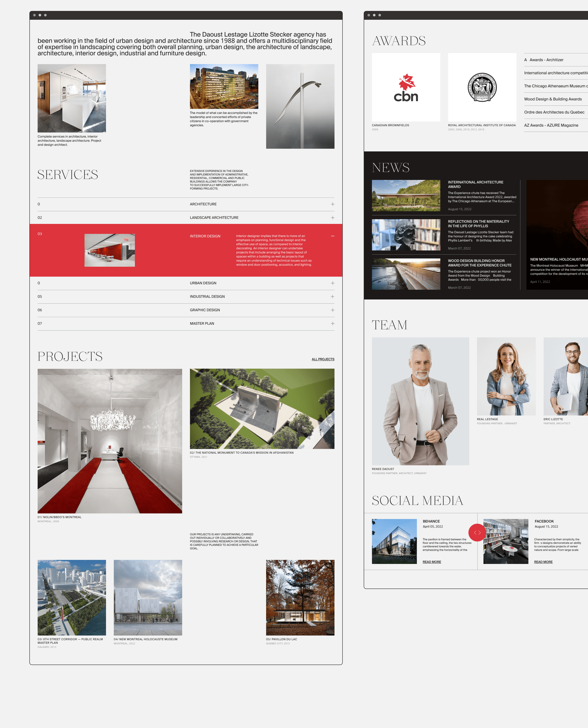Viewport: 588px width, 728px height.
Task: Expand Industrial Design plus icon
Action: pyautogui.click(x=332, y=297)
